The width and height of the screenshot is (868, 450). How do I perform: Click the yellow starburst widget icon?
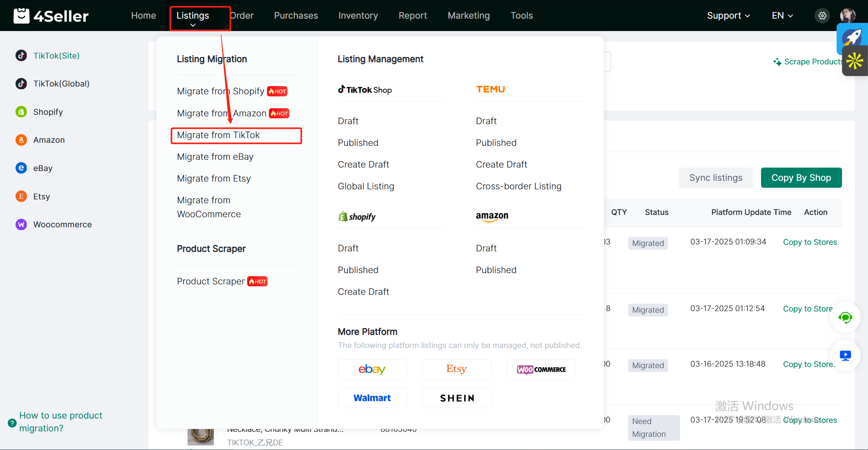(x=855, y=61)
